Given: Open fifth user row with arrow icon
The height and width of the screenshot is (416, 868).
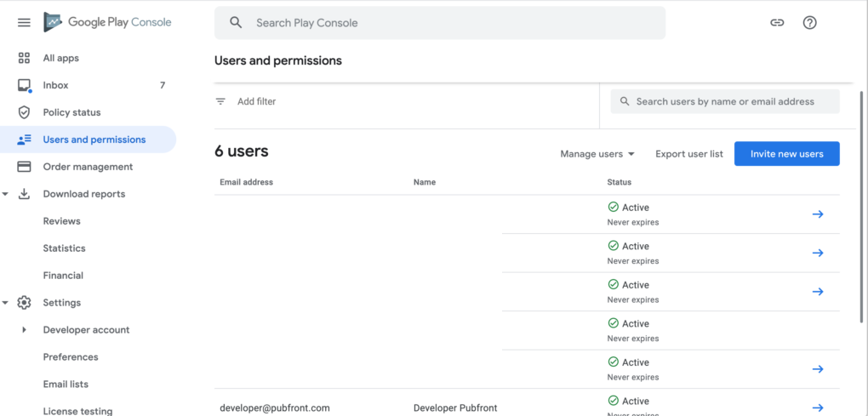Looking at the screenshot, I should [818, 369].
